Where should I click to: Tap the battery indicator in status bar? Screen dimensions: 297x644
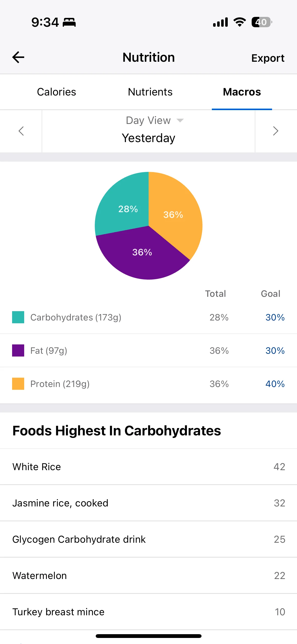(x=262, y=22)
